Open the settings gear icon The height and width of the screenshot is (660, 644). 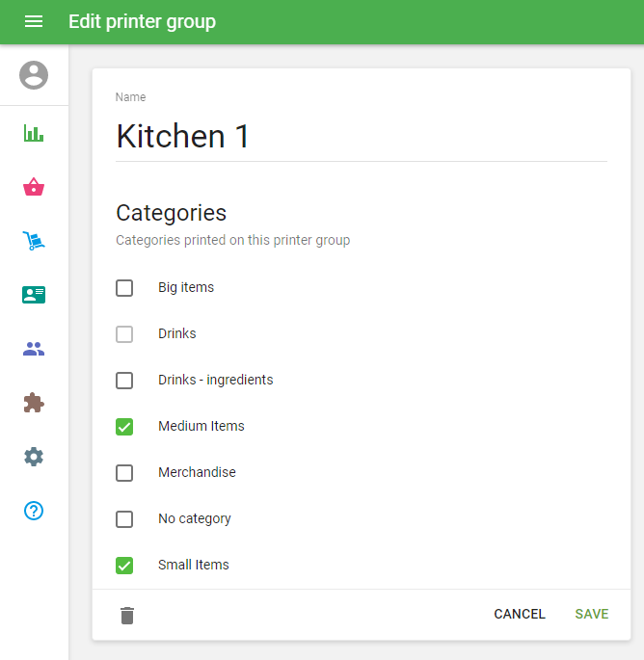click(34, 457)
